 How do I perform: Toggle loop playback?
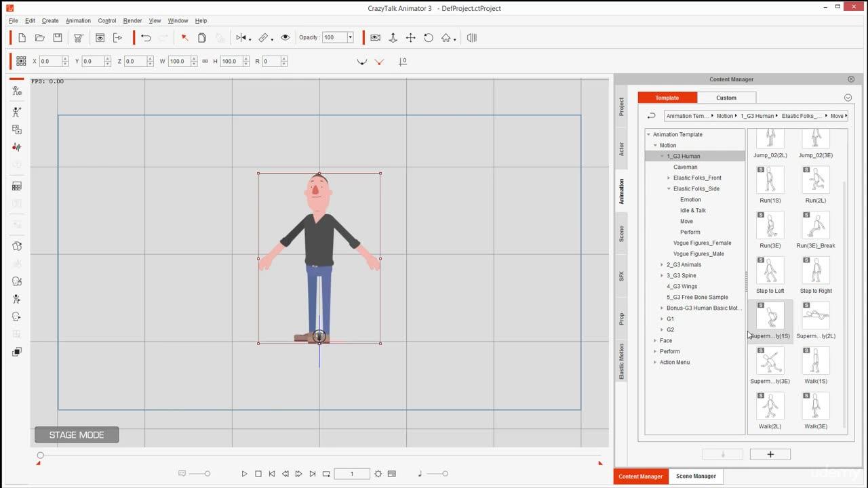pos(326,474)
